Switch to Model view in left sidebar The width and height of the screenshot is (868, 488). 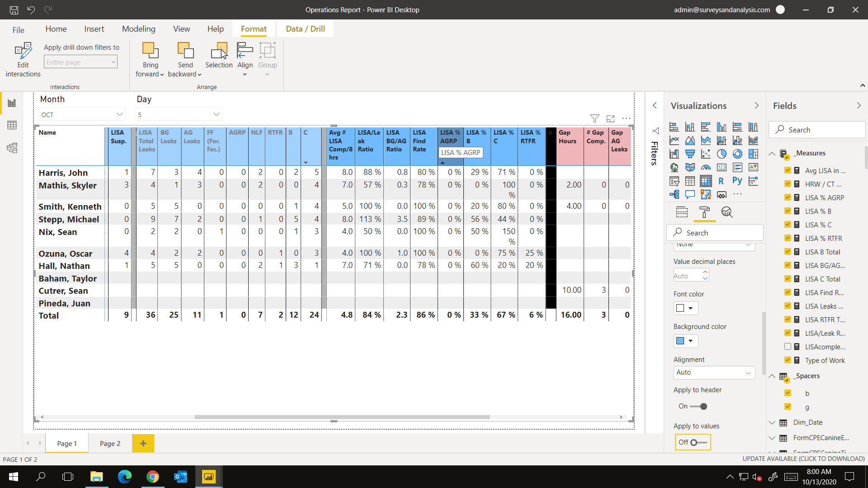(12, 148)
